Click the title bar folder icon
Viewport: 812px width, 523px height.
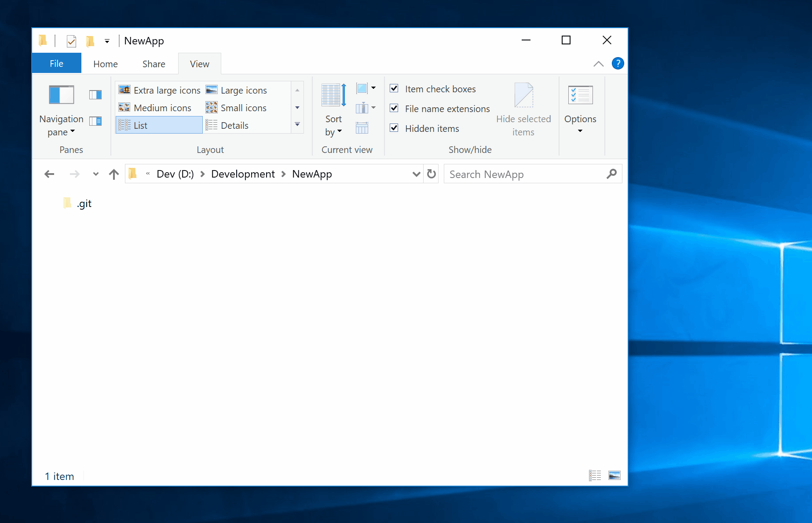43,41
